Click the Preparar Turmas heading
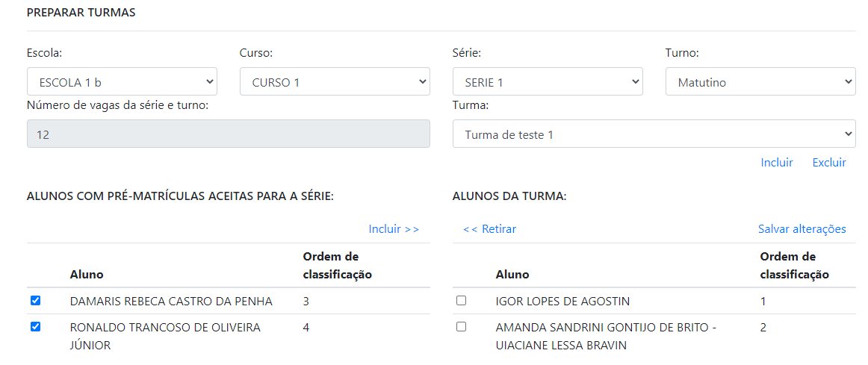 point(81,13)
